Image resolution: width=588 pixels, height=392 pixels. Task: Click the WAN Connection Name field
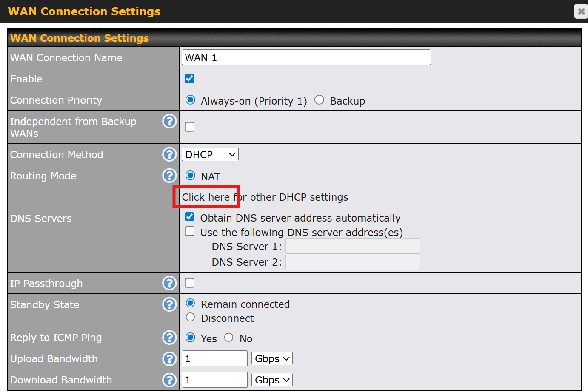coord(306,57)
